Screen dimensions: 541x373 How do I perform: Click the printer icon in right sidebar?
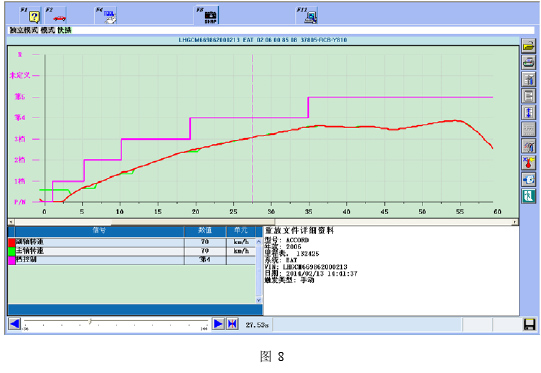528,62
